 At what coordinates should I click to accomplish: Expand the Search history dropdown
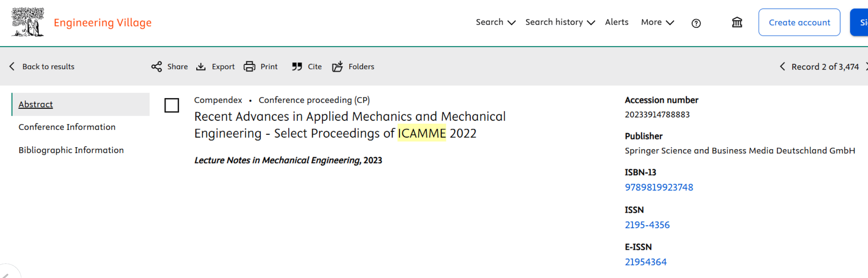[x=560, y=22]
